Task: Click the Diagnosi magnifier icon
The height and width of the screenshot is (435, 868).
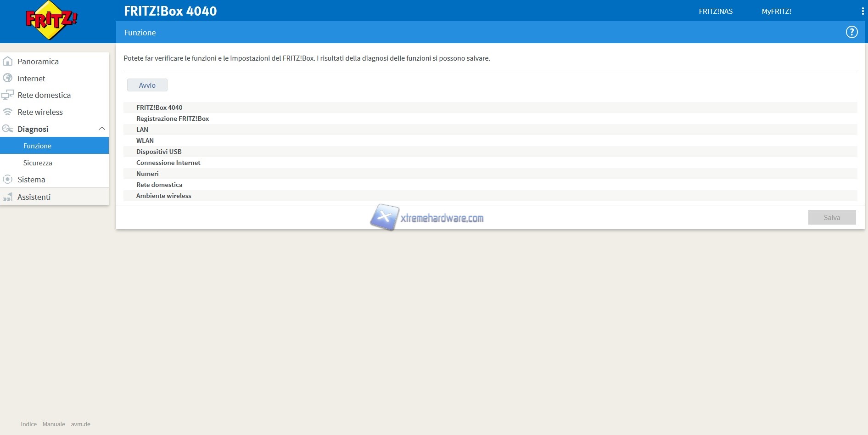Action: 8,129
